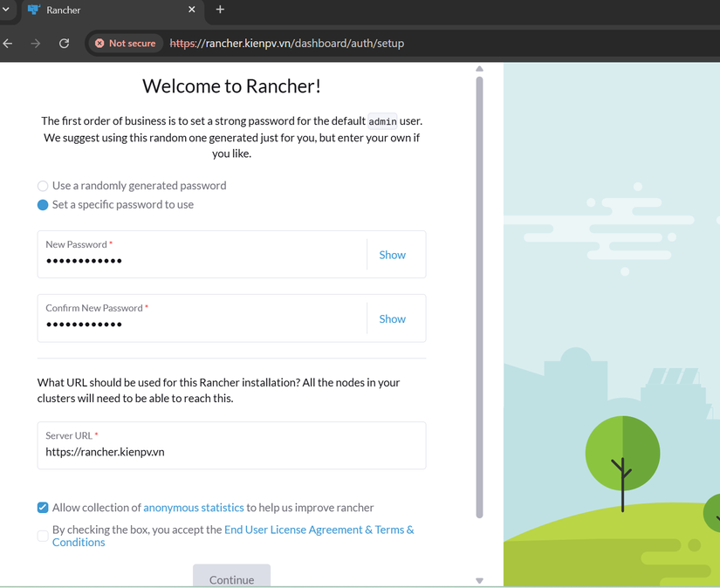Click the scrollbar down arrow
This screenshot has width=720, height=588.
tap(479, 581)
